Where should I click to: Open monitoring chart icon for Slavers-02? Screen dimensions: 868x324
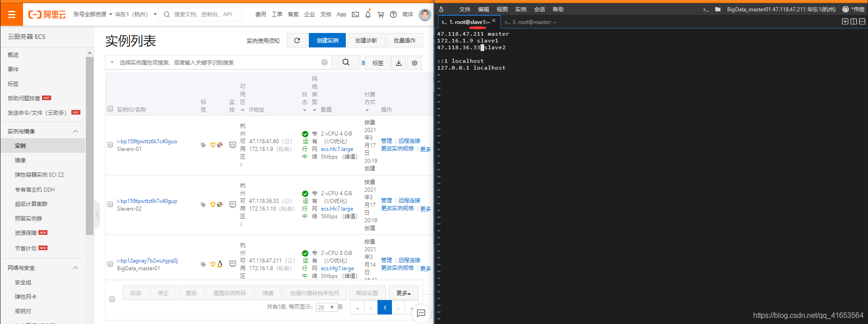click(x=233, y=205)
